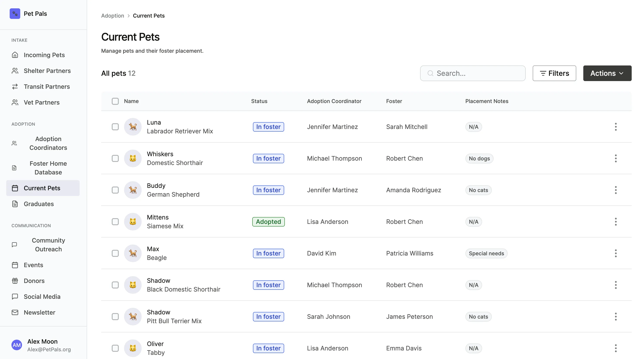Open row options menu for Max
The height and width of the screenshot is (359, 644).
[616, 253]
